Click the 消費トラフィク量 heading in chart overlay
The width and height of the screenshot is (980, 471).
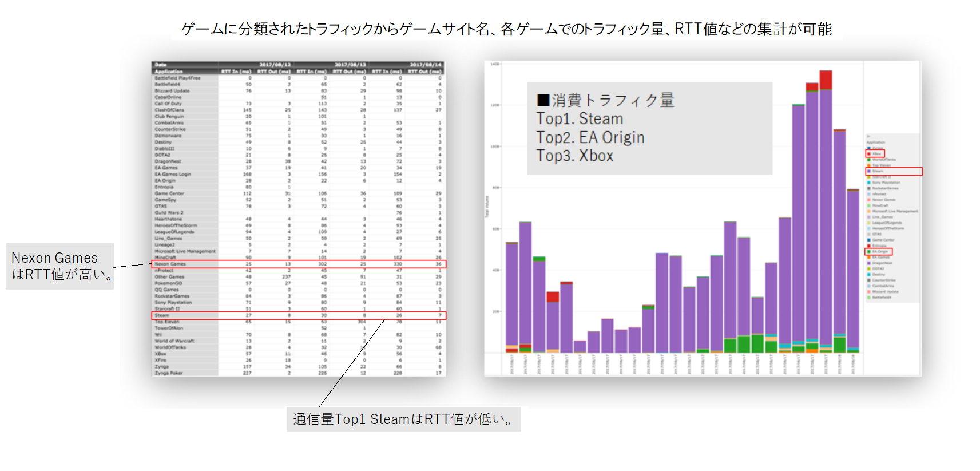tap(606, 100)
